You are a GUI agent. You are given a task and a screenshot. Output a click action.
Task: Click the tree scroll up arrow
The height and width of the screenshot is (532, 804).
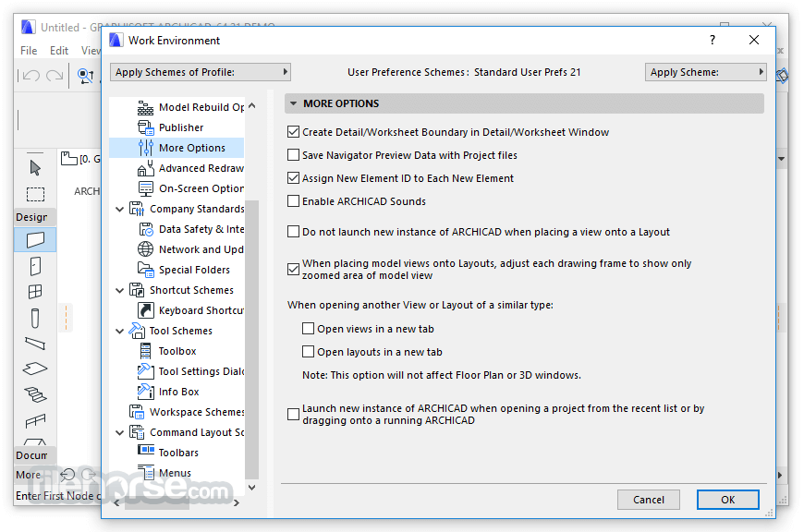[251, 106]
